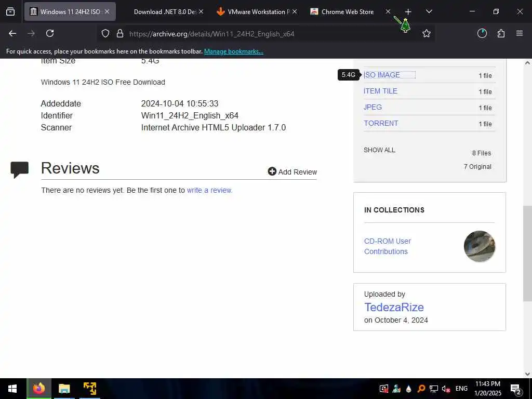Click Firefox icon in taskbar

point(38,389)
